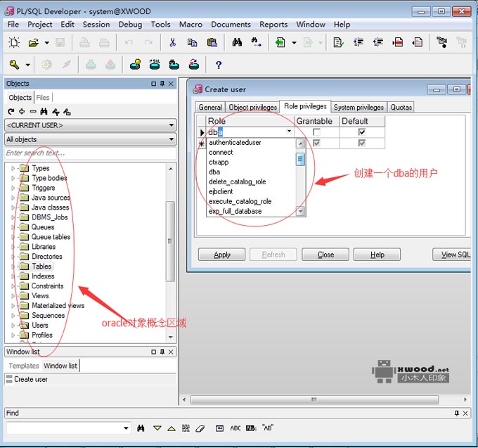Click the binoculars find icon in Objects panel
Image resolution: width=478 pixels, height=448 pixels.
click(44, 112)
